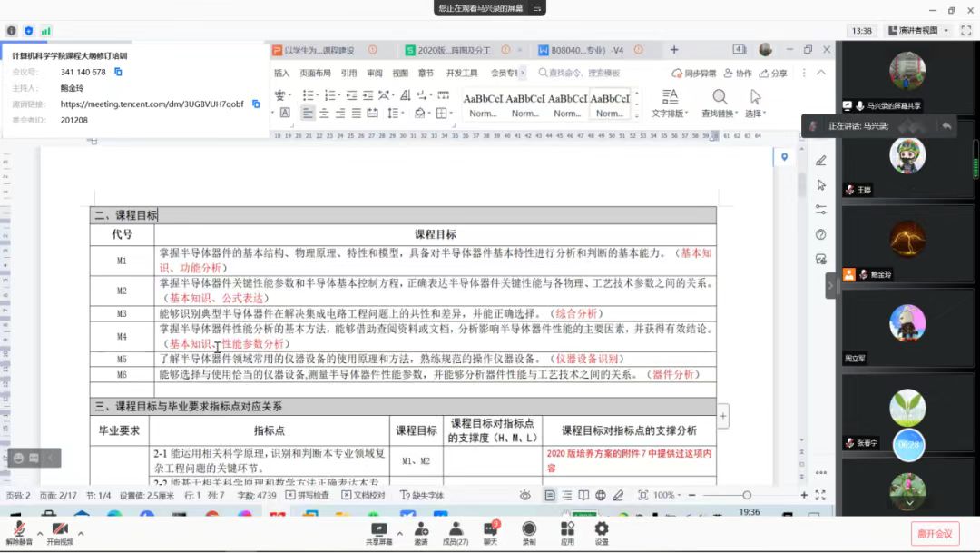
Task: Click the green network signal icon
Action: [45, 31]
